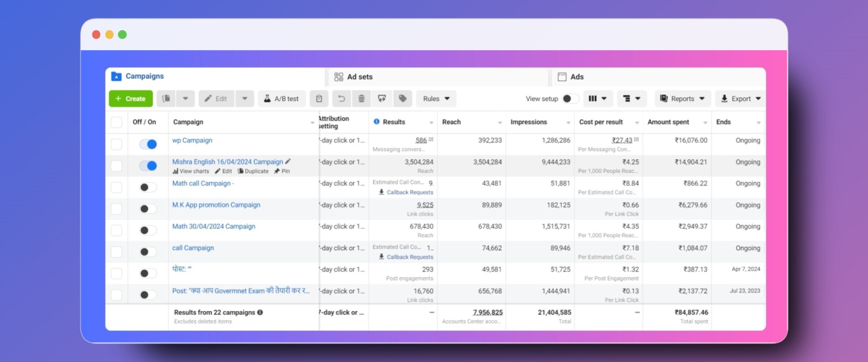Click the info icon beside Results from 22 campaigns
Screen dimensions: 868x362
(x=260, y=312)
